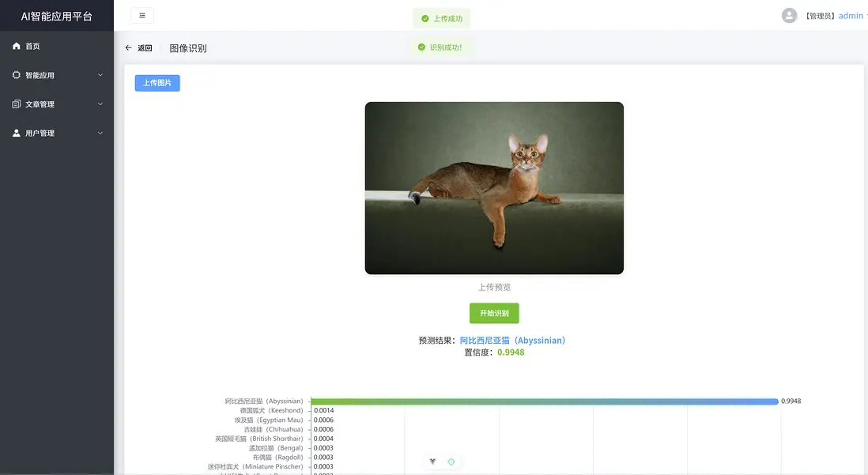Screen dimensions: 868x475
Task: Click the green confidence value 0.9948
Action: coord(511,352)
